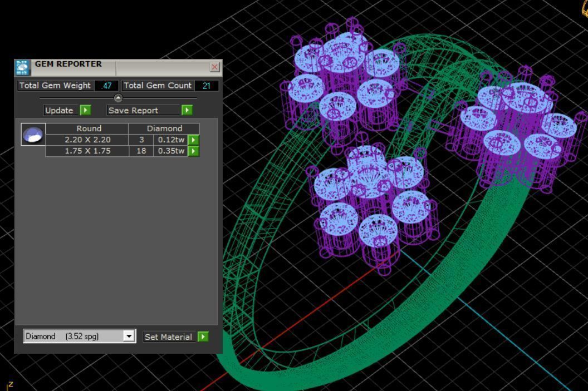588x391 pixels.
Task: Select the 1.75 X 1.75 size cell
Action: [87, 151]
